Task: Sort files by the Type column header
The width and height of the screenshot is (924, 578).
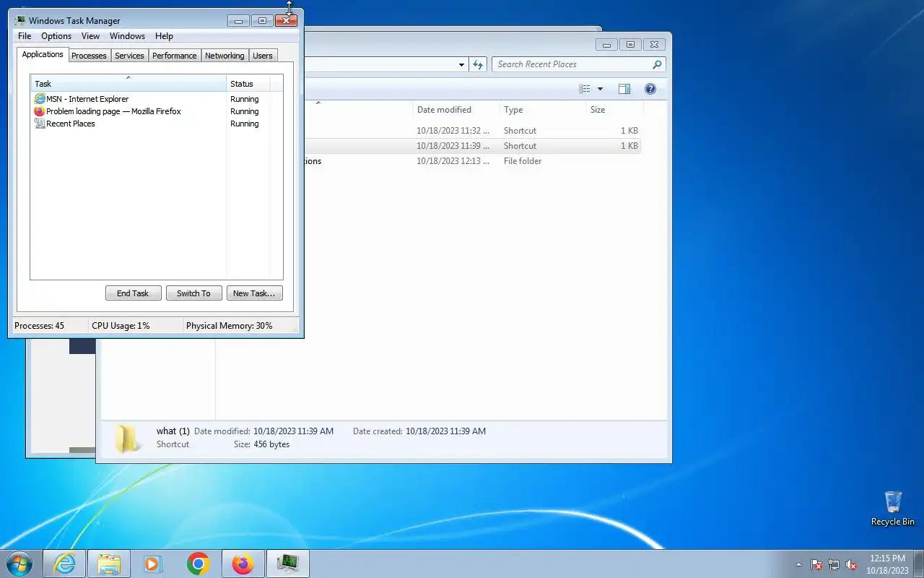Action: pyautogui.click(x=542, y=110)
